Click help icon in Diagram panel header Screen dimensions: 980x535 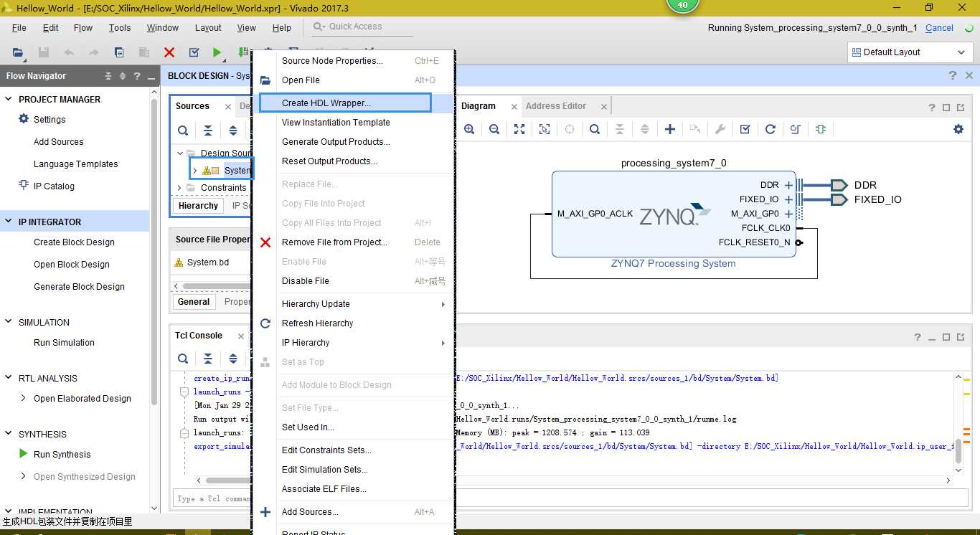(932, 107)
